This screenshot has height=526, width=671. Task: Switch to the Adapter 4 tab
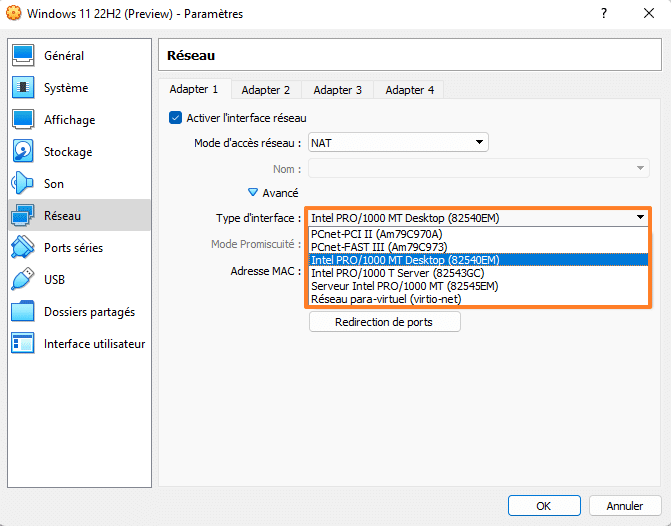pos(410,90)
